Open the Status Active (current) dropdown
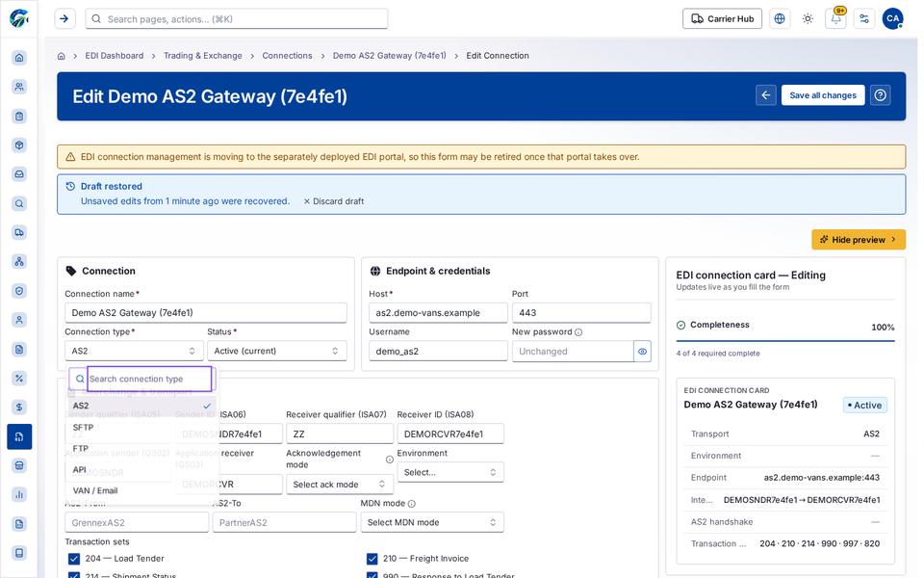This screenshot has height=578, width=924. click(277, 351)
